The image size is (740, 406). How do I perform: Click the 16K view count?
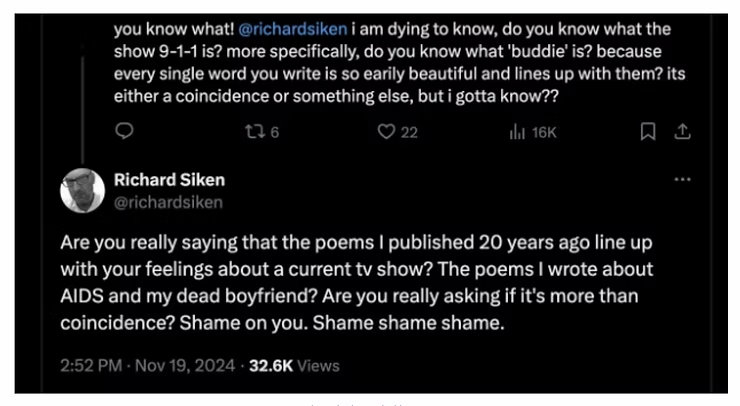(542, 132)
